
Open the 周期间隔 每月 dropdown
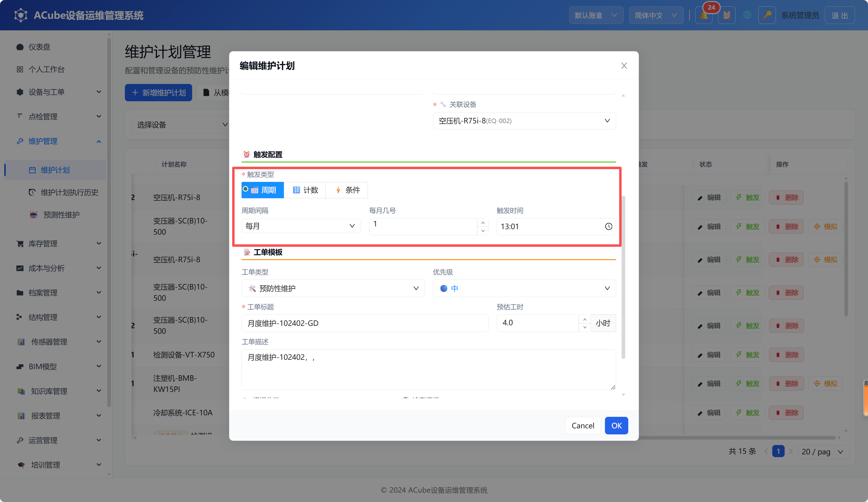[301, 226]
